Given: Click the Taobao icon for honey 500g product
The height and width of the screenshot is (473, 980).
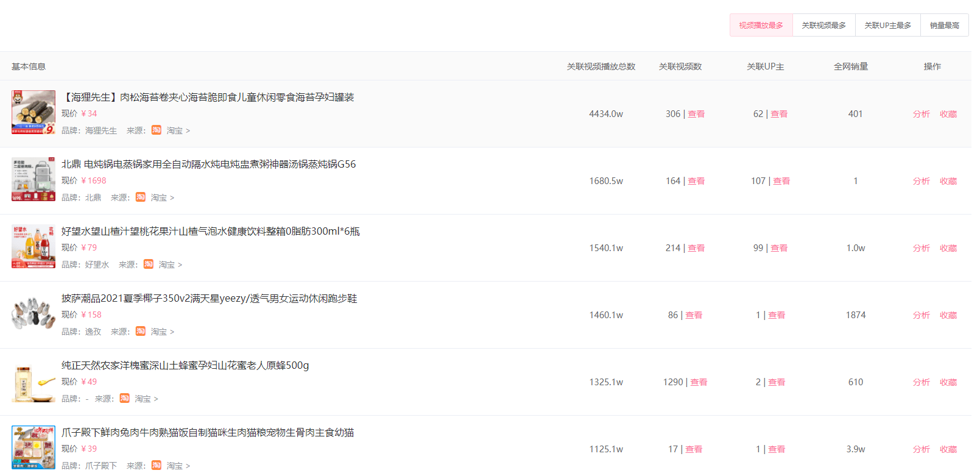Looking at the screenshot, I should [x=125, y=399].
